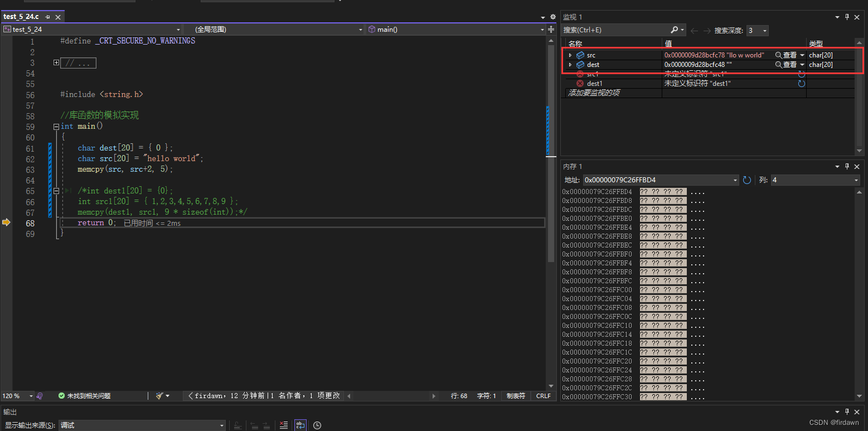Screen dimensions: 868x431
Task: Open the memory address dropdown arrow
Action: 735,180
